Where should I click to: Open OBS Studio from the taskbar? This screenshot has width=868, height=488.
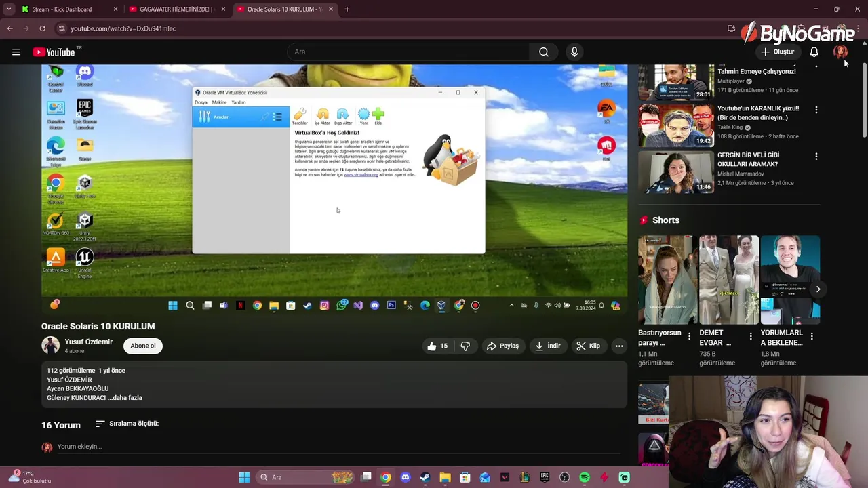click(564, 477)
